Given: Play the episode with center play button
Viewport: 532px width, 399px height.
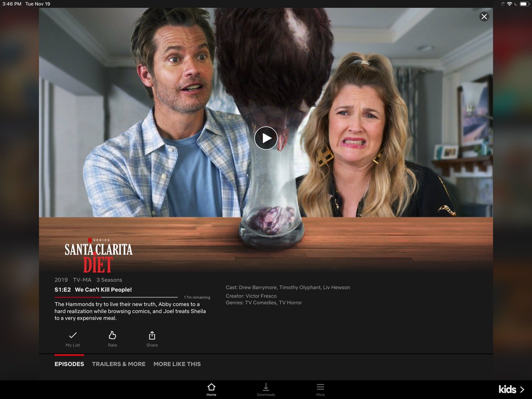Looking at the screenshot, I should pos(266,138).
